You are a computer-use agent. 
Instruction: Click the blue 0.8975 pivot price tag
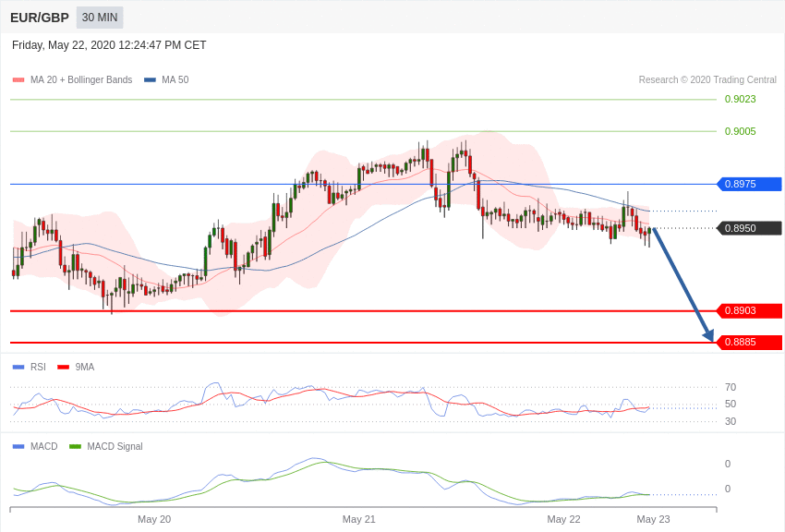(x=750, y=184)
